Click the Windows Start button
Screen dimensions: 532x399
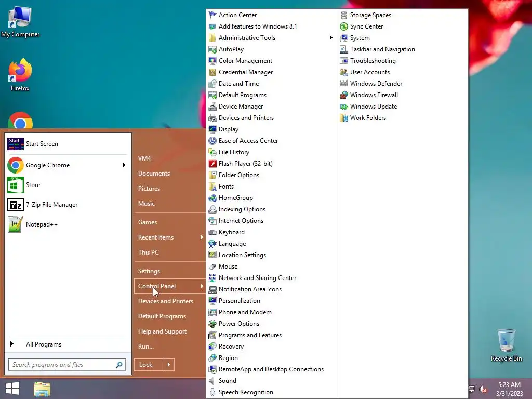point(12,389)
